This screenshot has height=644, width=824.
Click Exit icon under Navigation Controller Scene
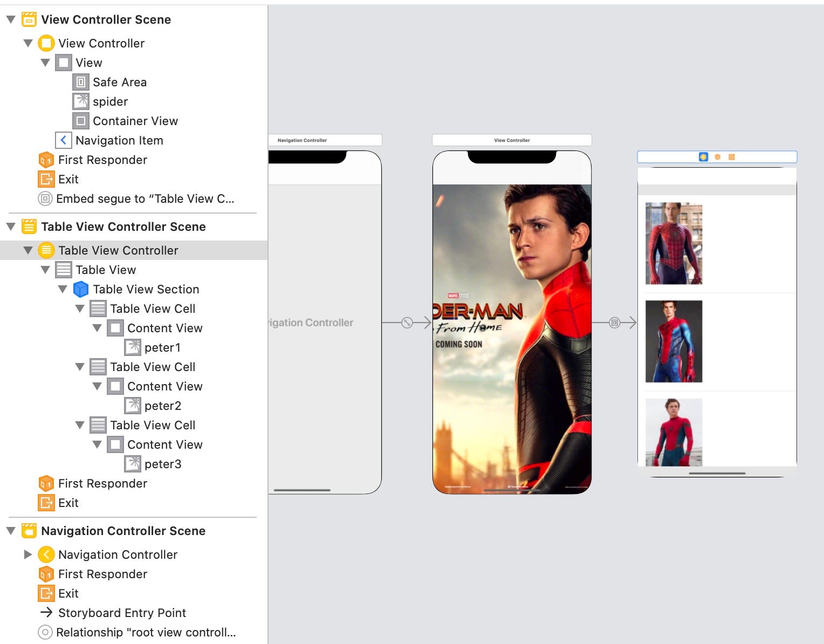(46, 593)
